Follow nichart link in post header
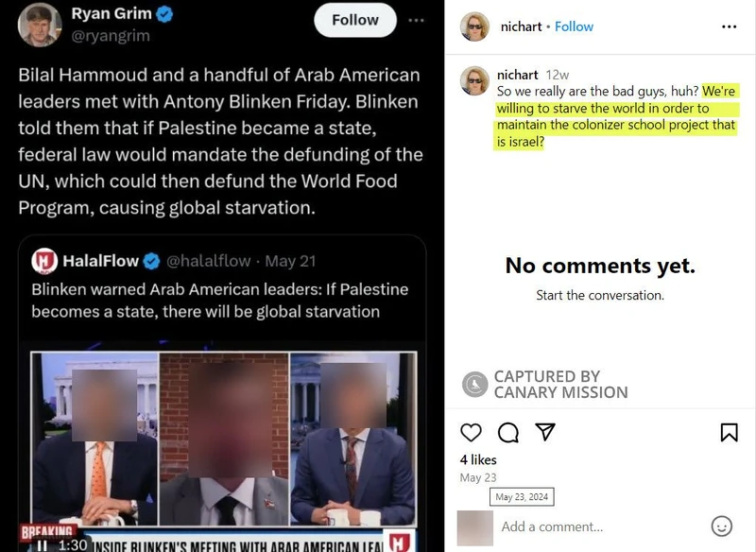Image resolution: width=756 pixels, height=552 pixels. tap(574, 26)
